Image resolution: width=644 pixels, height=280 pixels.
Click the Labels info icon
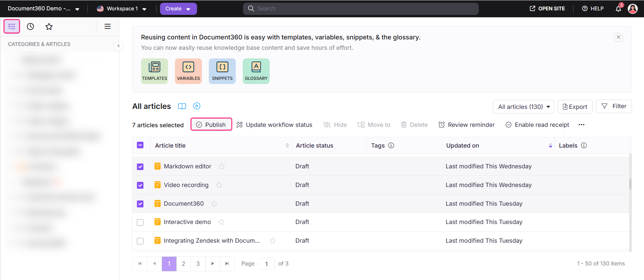584,146
